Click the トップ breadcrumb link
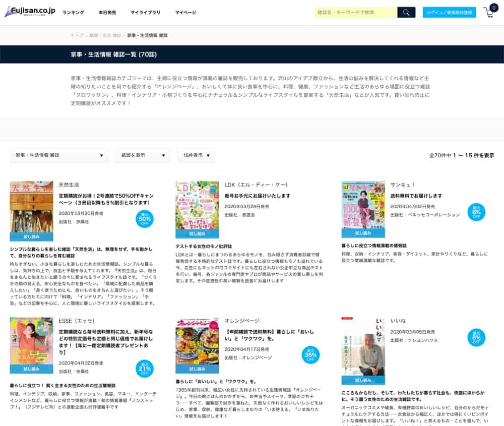The image size is (504, 426). click(77, 35)
